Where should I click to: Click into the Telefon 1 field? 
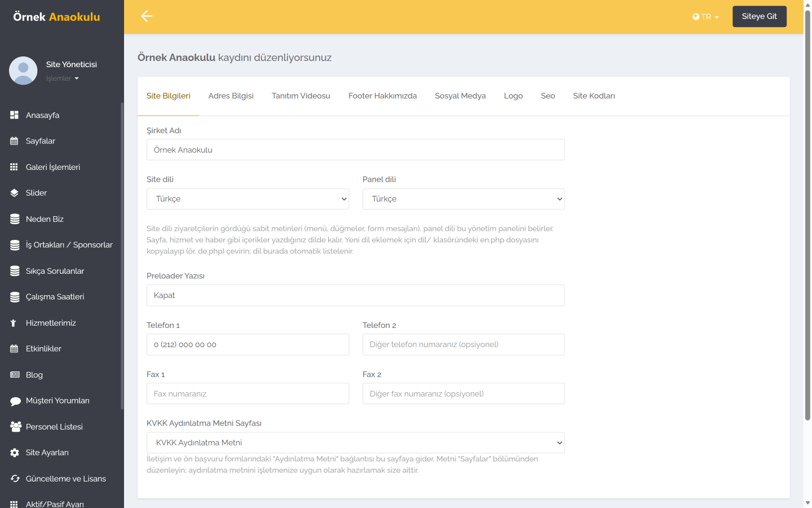click(248, 344)
